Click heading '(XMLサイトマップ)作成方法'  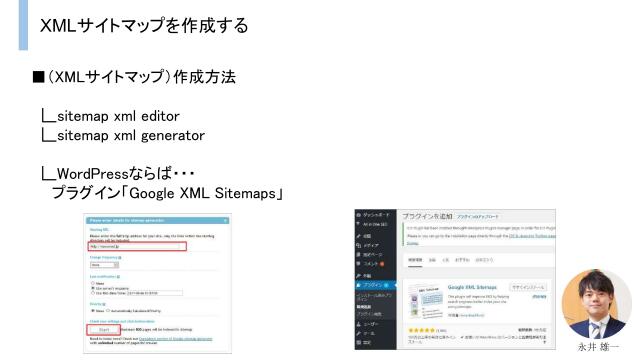pos(142,77)
